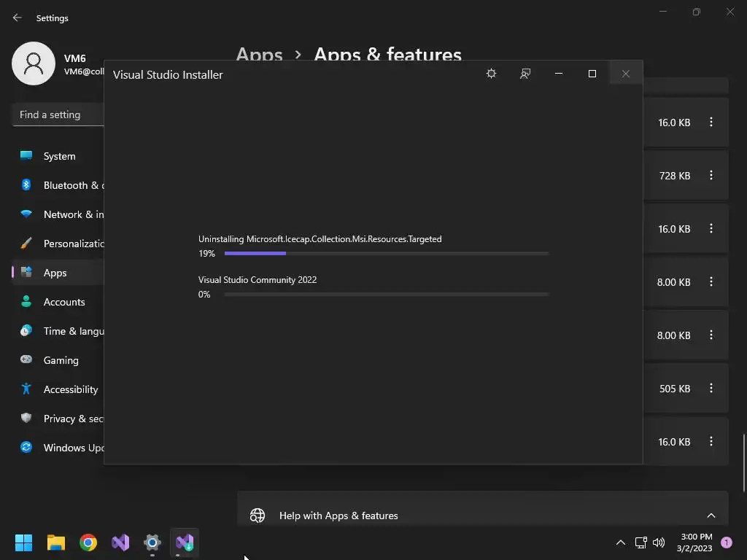This screenshot has height=560, width=747.
Task: Click the Wi-Fi network icon in sidebar
Action: 26,214
